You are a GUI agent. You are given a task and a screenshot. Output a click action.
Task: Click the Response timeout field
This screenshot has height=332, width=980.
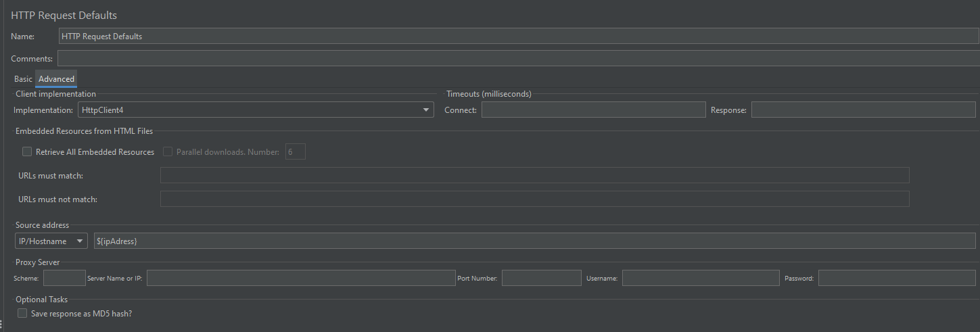(863, 110)
